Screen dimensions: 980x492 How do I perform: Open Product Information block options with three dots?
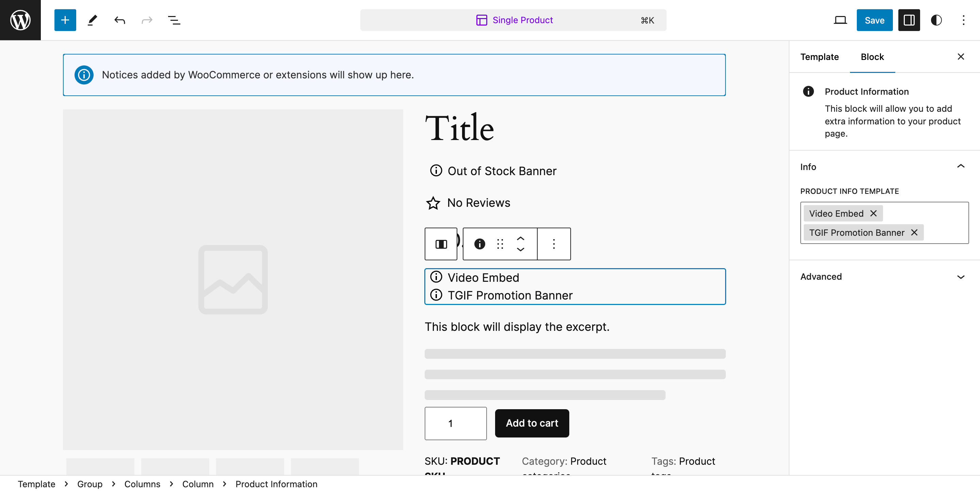pyautogui.click(x=554, y=244)
